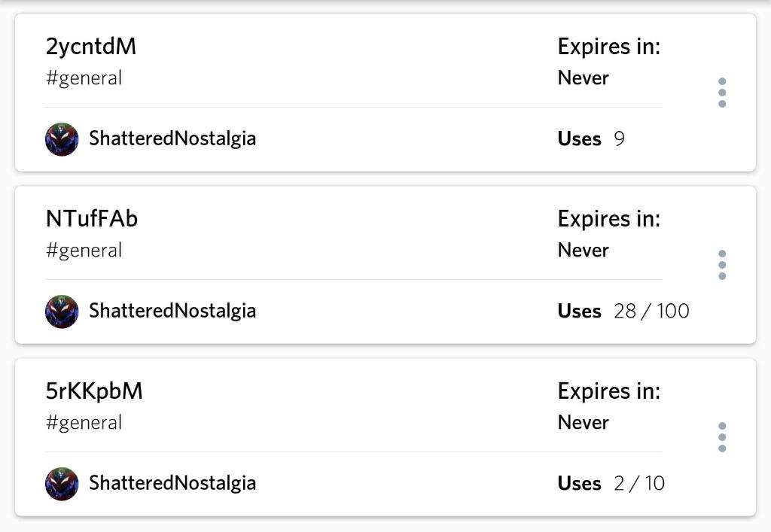771x532 pixels.
Task: Click #general channel under 5rKKpbM
Action: coord(84,423)
